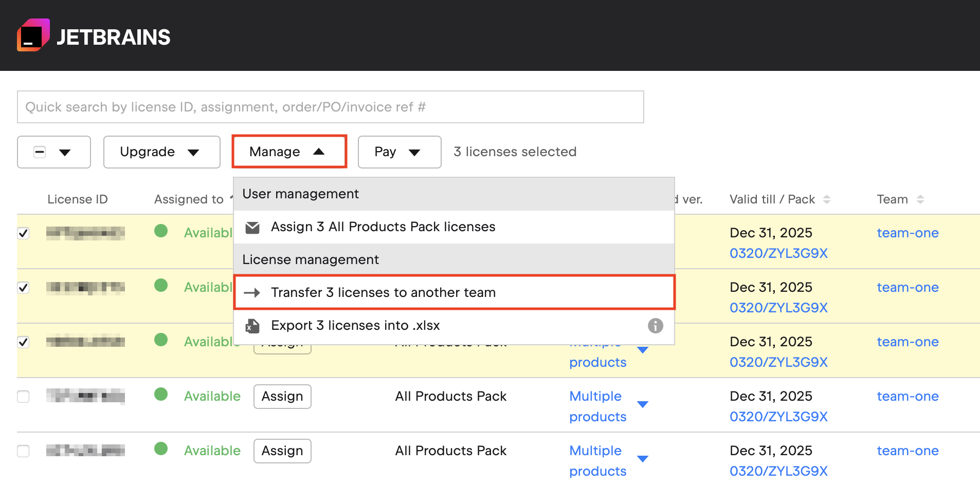Click the envelope icon beside Assign licenses
The width and height of the screenshot is (980, 486).
(x=252, y=228)
